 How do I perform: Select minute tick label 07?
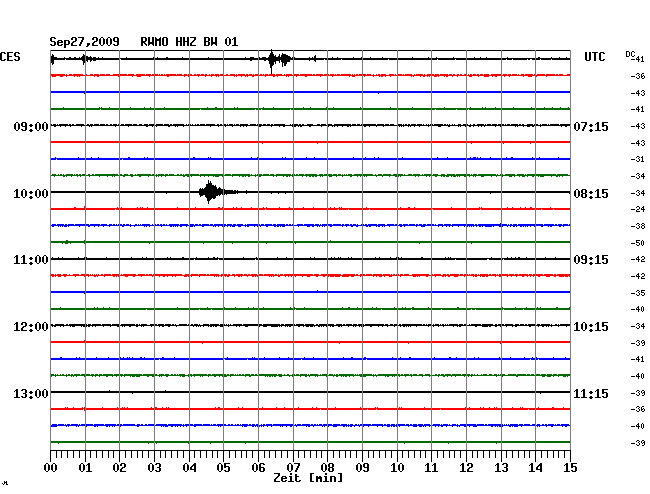[x=293, y=468]
